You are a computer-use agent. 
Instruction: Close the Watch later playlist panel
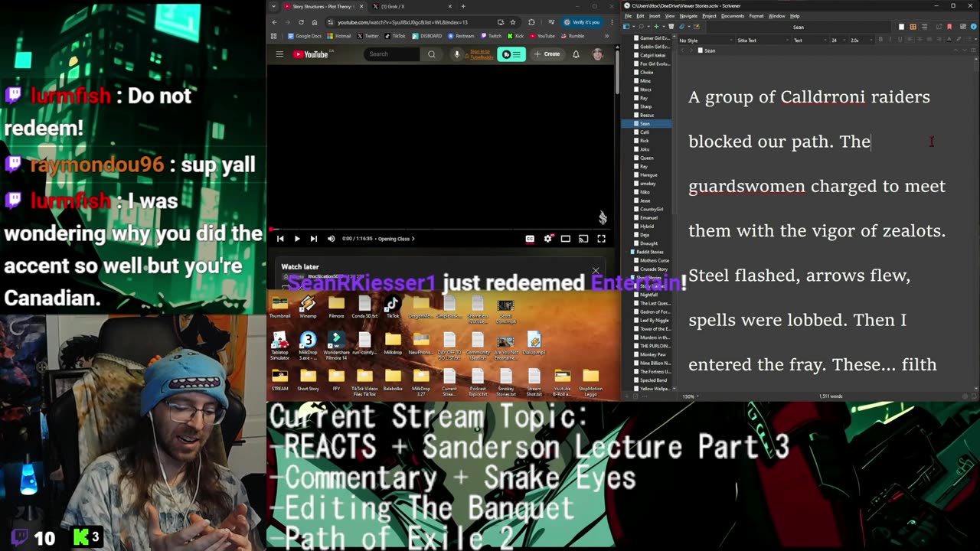click(x=596, y=271)
